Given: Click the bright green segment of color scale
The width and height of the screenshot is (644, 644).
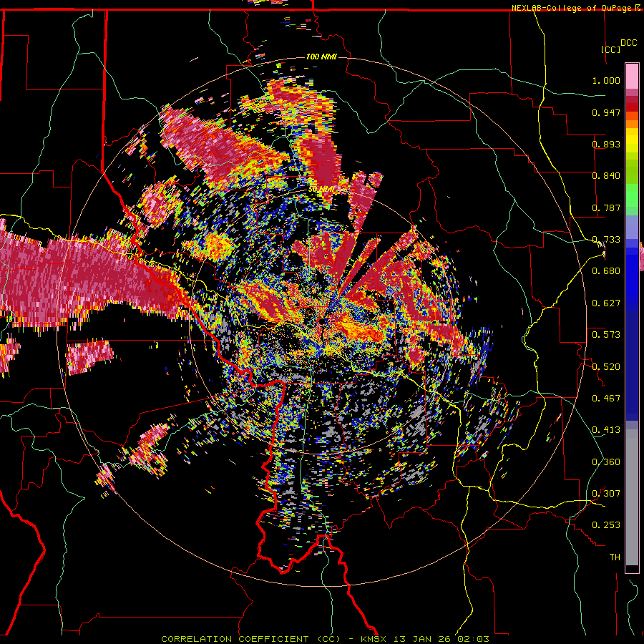Looking at the screenshot, I should pyautogui.click(x=632, y=195).
